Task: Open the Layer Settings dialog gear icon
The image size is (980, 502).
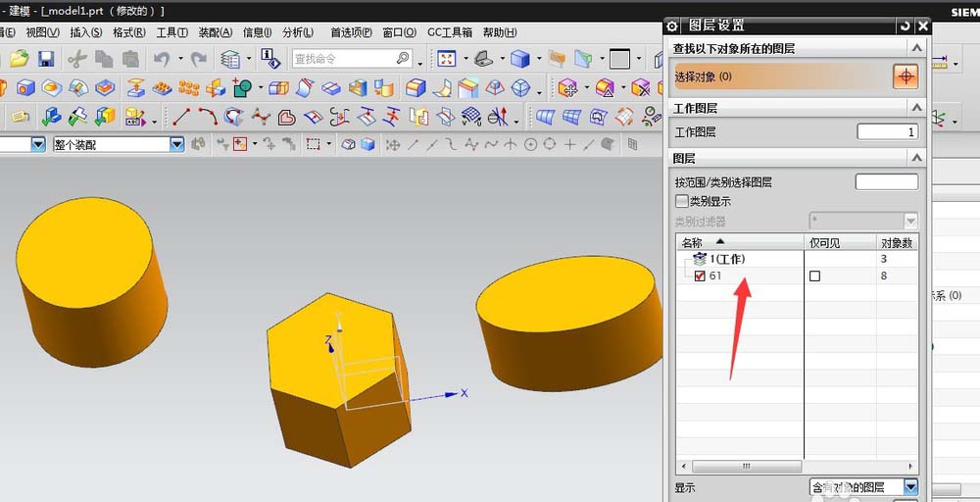Action: pyautogui.click(x=672, y=25)
